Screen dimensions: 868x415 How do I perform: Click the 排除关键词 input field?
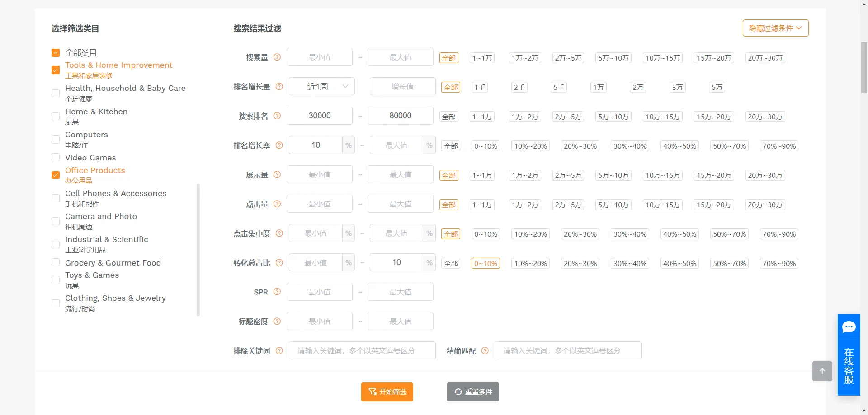tap(361, 350)
